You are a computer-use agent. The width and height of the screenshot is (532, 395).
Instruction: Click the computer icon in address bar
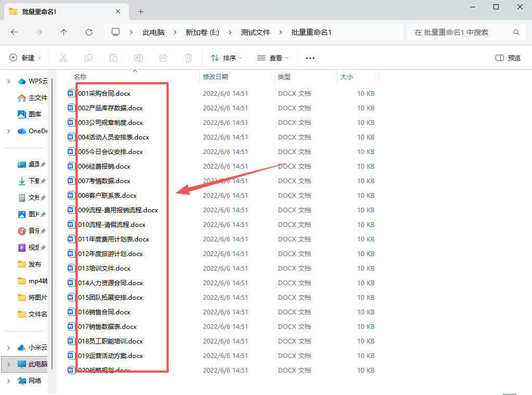click(116, 32)
